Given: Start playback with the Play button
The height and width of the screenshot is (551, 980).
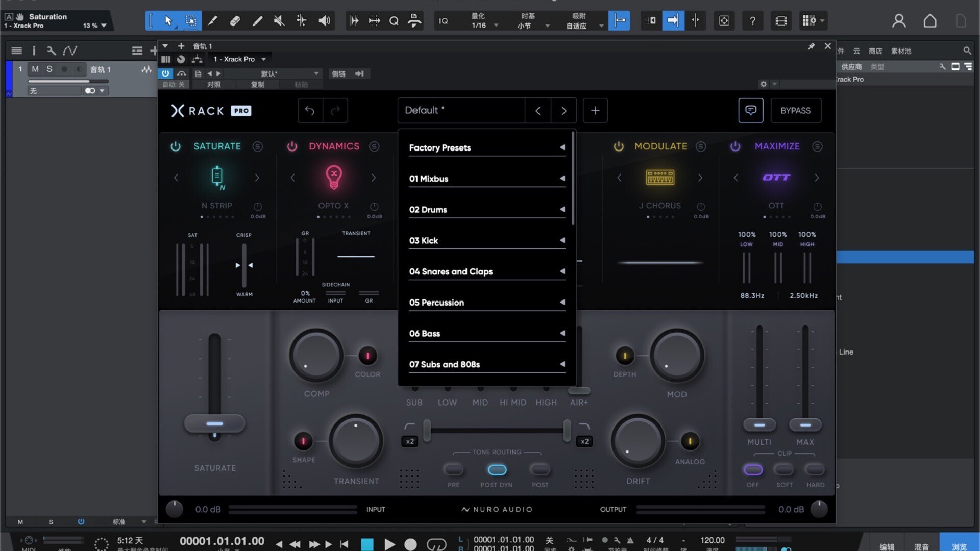Looking at the screenshot, I should click(x=389, y=544).
